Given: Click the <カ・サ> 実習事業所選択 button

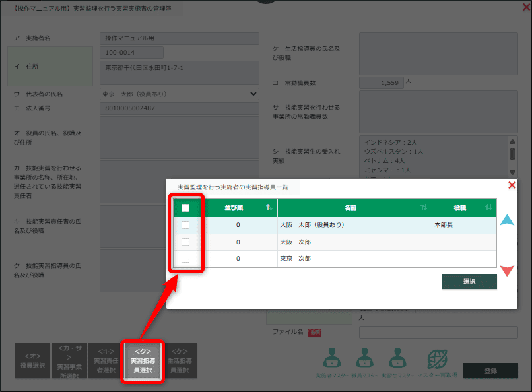Looking at the screenshot, I should pos(69,361).
